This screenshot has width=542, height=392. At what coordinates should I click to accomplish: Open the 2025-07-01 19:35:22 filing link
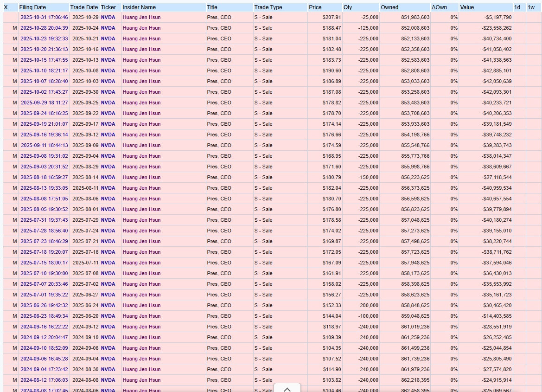point(44,295)
